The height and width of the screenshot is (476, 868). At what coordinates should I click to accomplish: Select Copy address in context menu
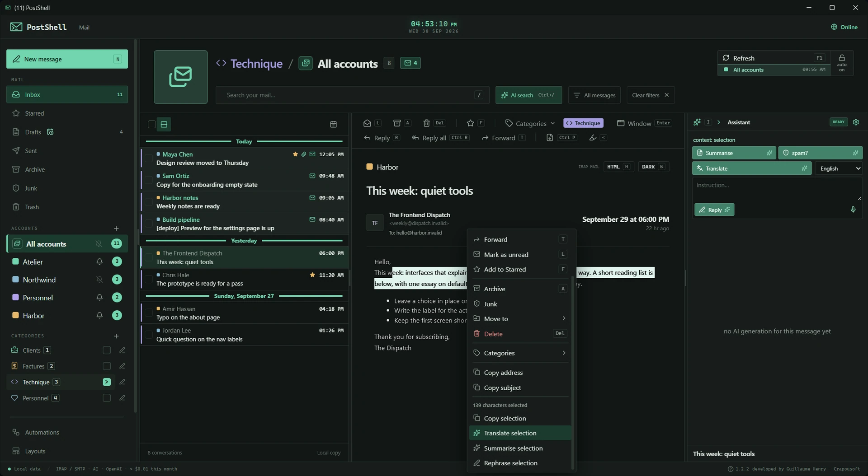519,373
